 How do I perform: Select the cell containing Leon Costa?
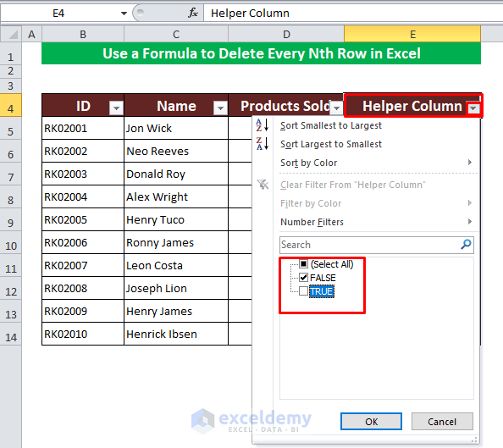176,265
